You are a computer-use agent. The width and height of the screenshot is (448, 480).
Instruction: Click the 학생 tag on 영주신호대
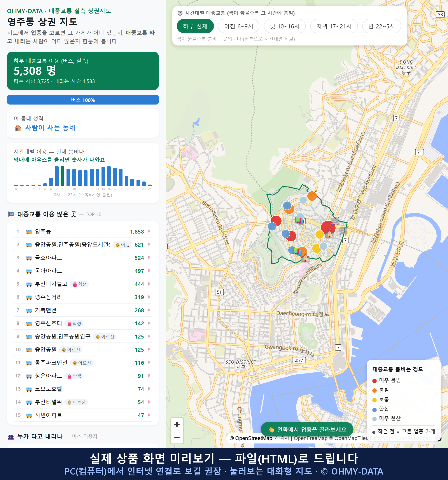tap(74, 324)
